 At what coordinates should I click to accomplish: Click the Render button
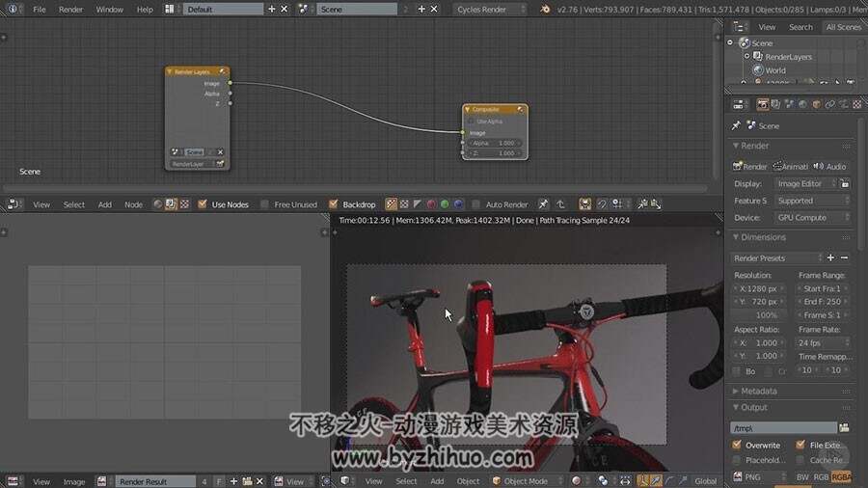click(750, 167)
